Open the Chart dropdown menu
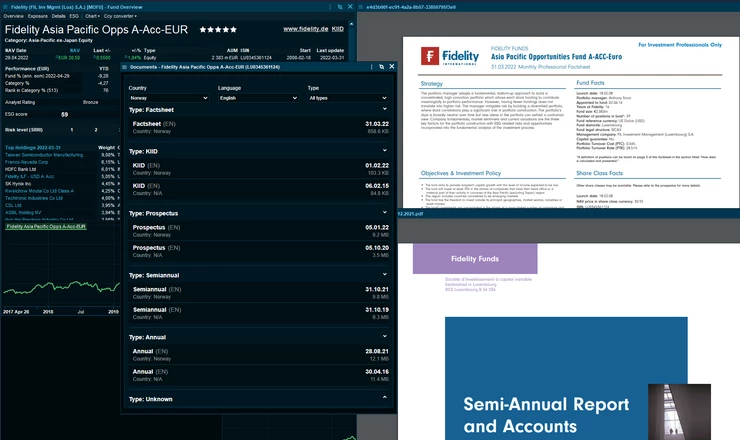Screen dimensions: 740x440 click(92, 16)
